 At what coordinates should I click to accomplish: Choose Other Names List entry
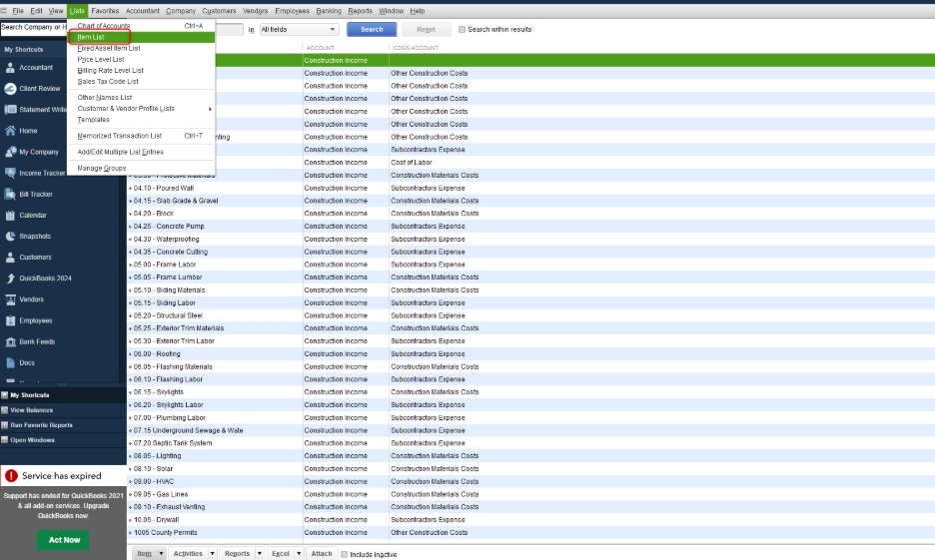[141, 97]
